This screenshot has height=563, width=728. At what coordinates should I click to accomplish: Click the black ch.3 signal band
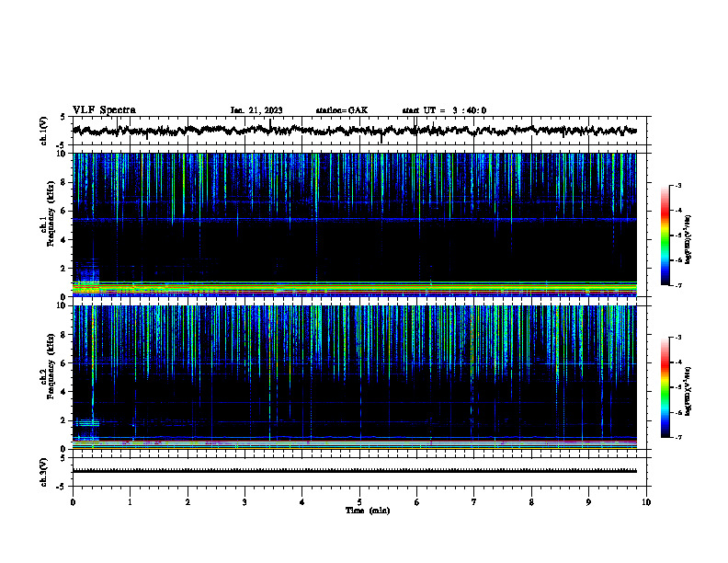click(355, 471)
